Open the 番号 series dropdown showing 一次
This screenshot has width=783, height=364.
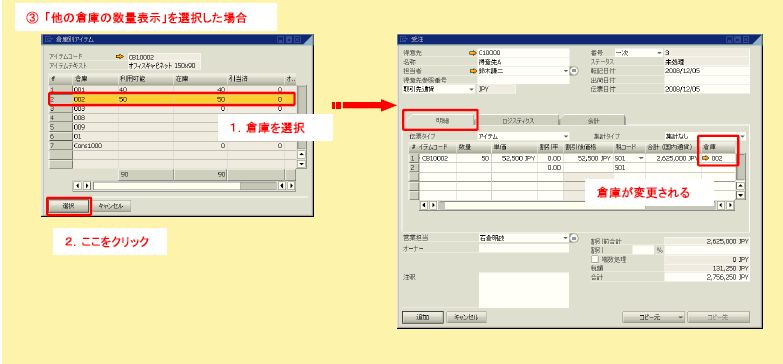659,52
